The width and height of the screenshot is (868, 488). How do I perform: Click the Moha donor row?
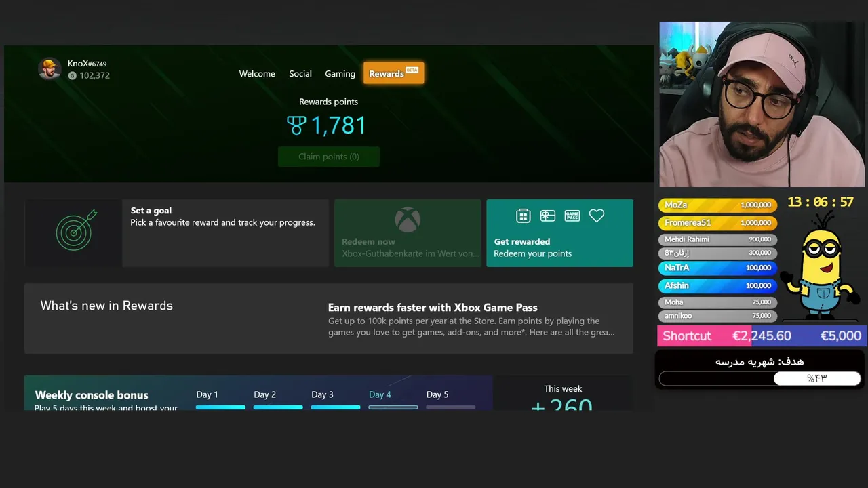(x=717, y=302)
